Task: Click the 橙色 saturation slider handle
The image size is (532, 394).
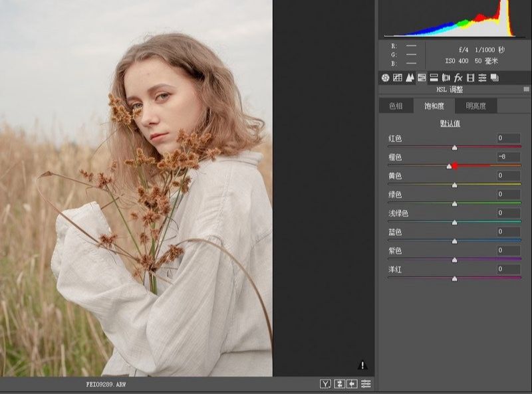Action: click(x=450, y=166)
